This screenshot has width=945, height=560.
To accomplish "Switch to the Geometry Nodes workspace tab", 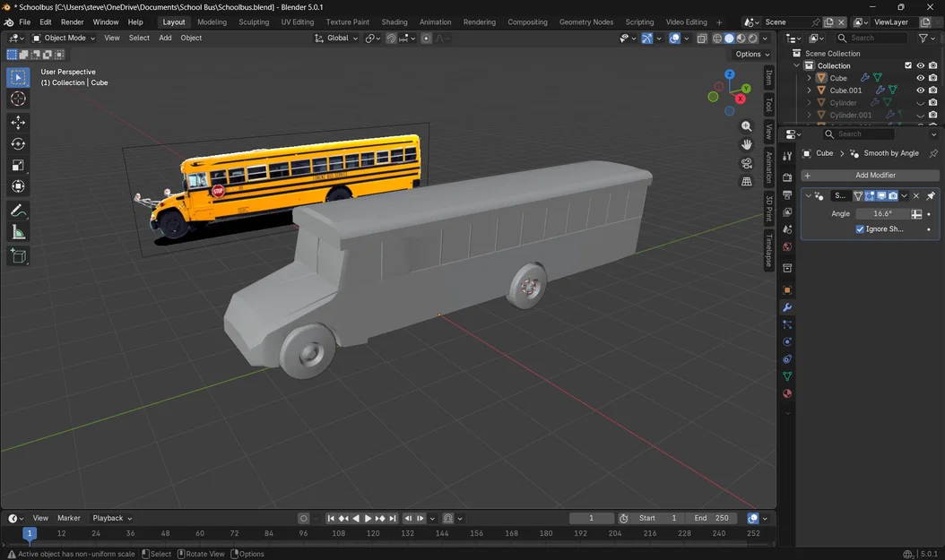I will tap(585, 22).
